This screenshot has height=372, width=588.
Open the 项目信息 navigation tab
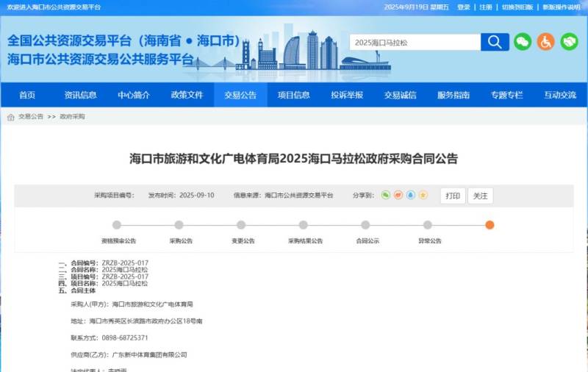point(293,95)
